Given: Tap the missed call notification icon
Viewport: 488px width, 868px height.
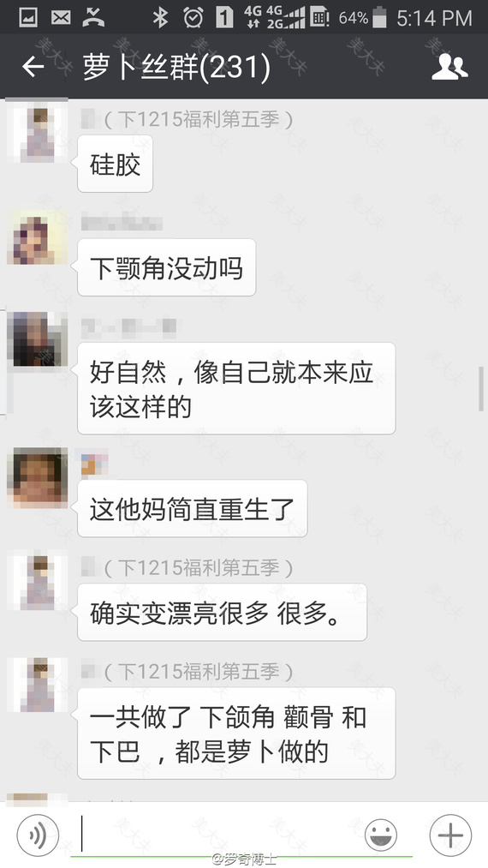Looking at the screenshot, I should [93, 17].
